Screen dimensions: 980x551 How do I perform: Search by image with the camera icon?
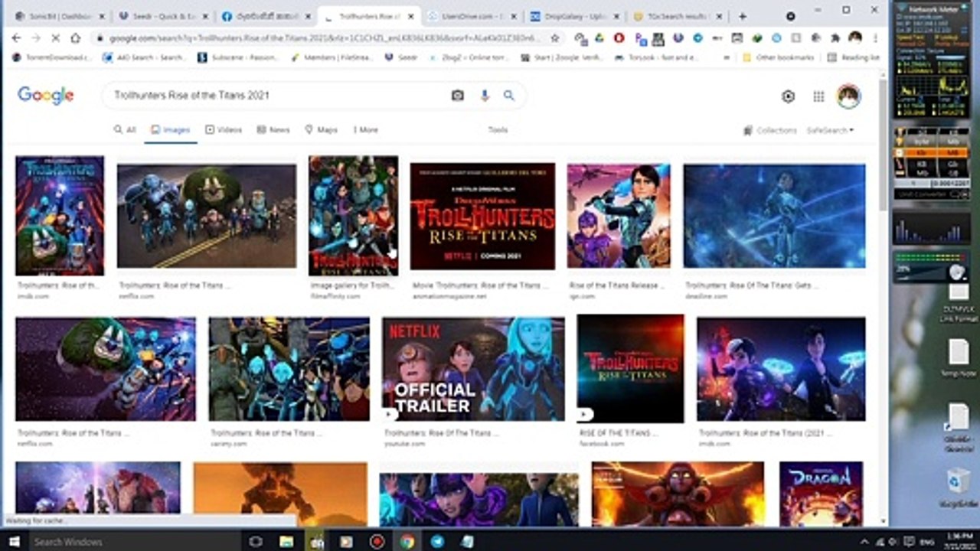point(457,95)
